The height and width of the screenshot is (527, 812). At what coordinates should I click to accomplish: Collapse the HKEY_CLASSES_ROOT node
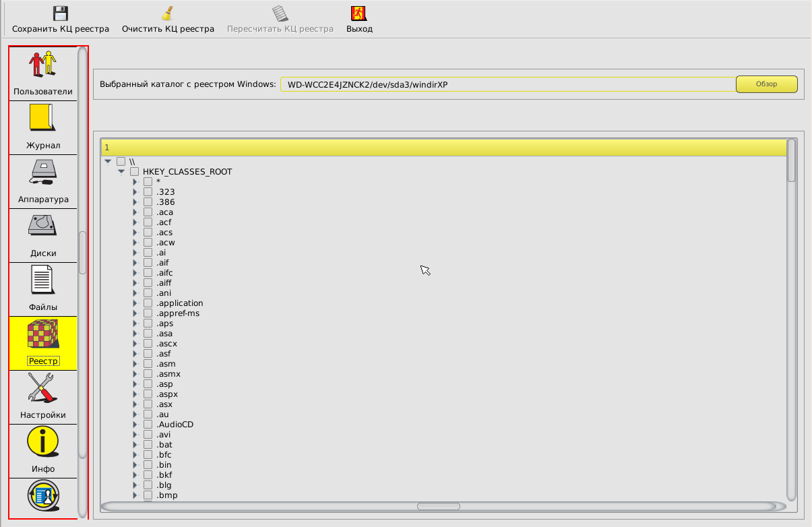coord(121,172)
